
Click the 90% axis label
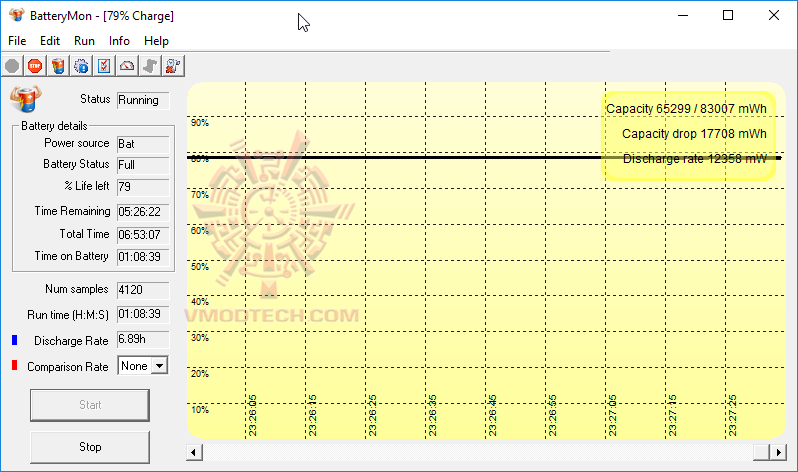(200, 123)
